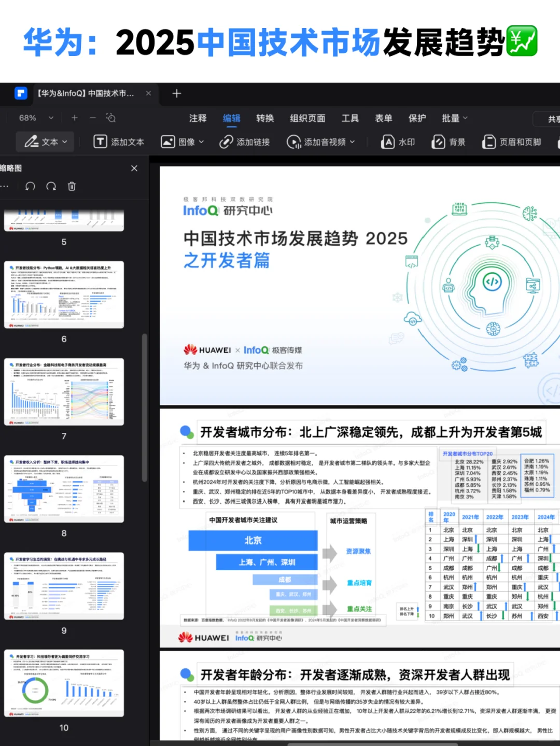Click the PDF app logo icon

click(21, 93)
